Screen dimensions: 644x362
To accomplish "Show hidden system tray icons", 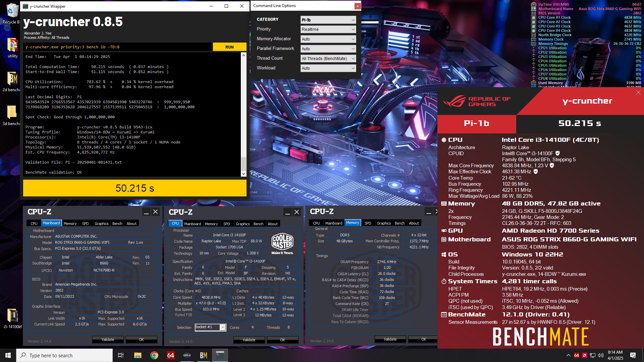I will 568,355.
